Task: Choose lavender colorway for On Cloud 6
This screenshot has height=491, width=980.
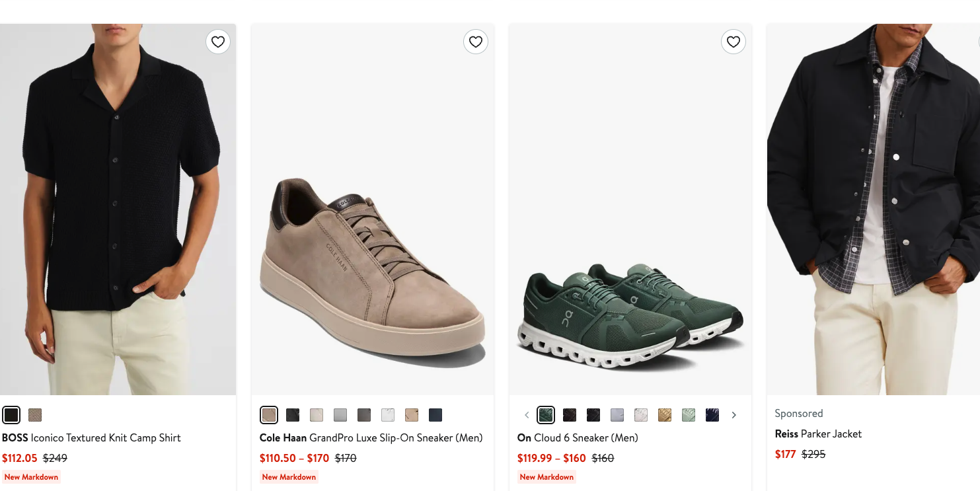Action: coord(617,414)
